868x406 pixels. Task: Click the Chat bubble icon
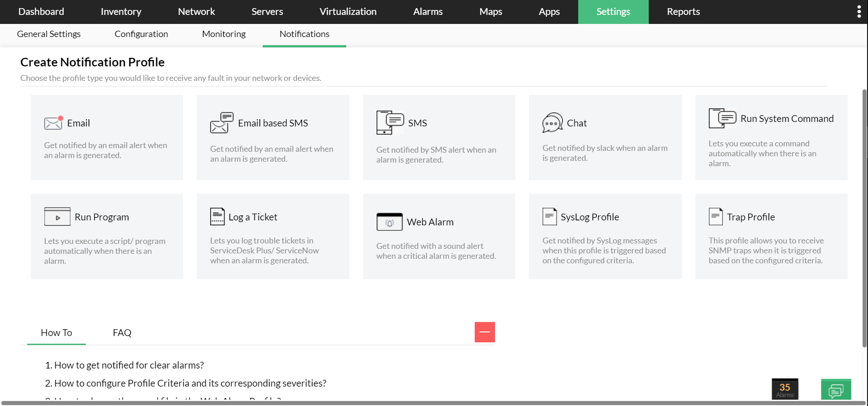coord(552,123)
